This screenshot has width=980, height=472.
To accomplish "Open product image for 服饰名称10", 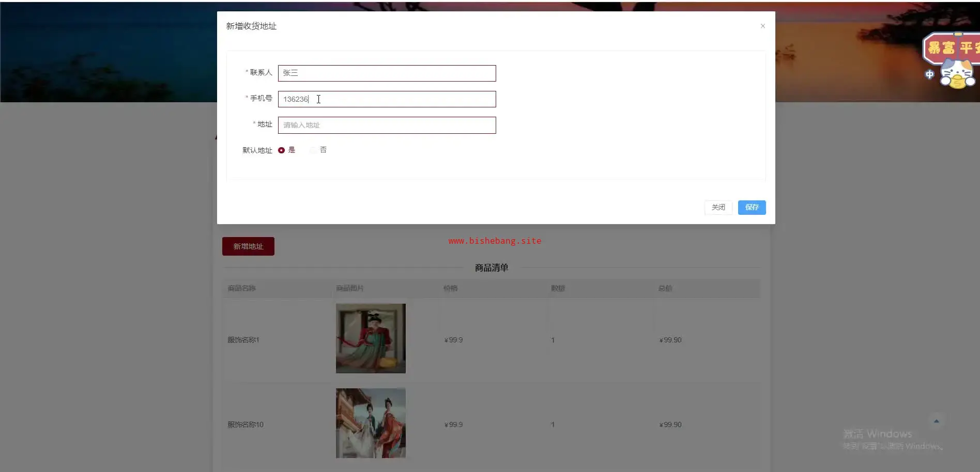I will pyautogui.click(x=371, y=423).
